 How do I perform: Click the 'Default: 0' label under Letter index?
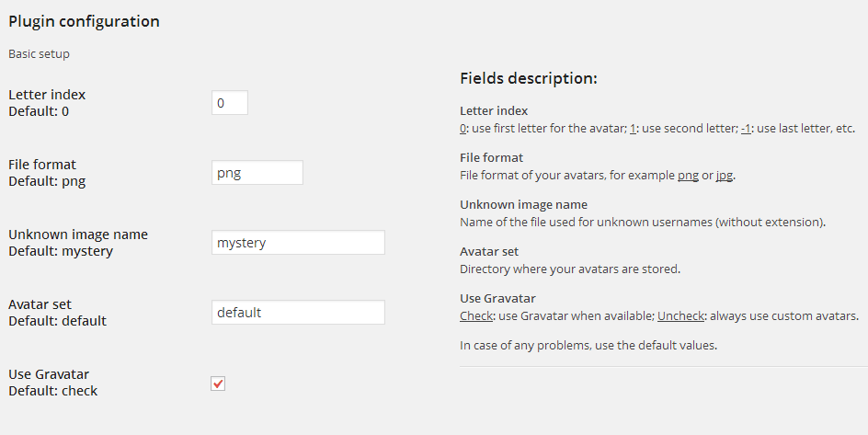pos(39,111)
